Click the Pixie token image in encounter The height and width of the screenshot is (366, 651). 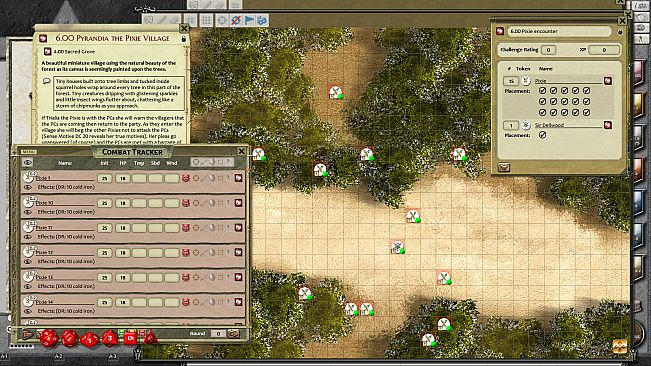[x=526, y=81]
